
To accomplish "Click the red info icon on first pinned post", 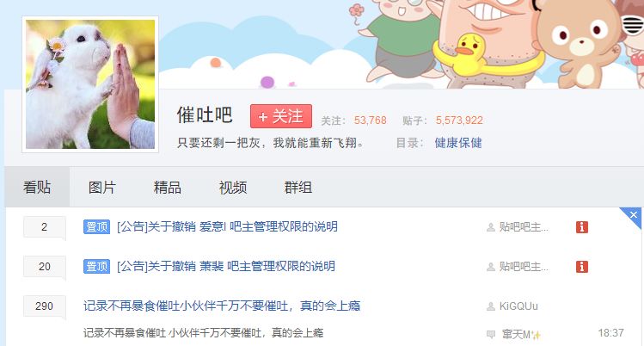I will point(581,227).
